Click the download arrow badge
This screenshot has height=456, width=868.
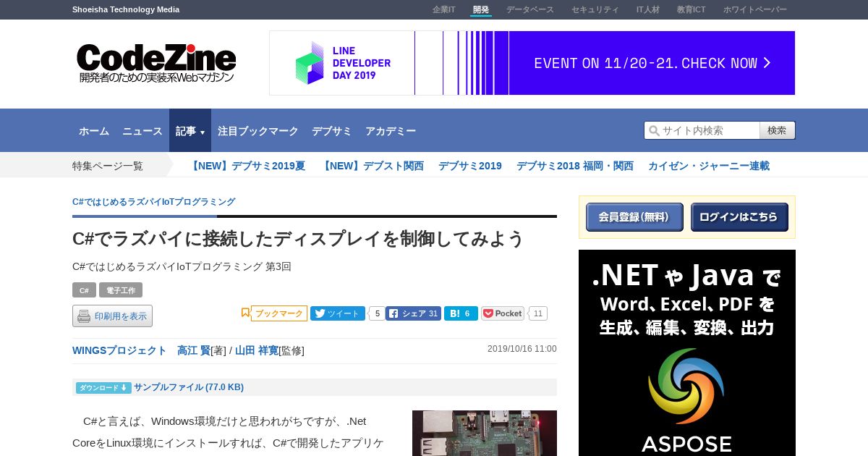click(x=103, y=388)
